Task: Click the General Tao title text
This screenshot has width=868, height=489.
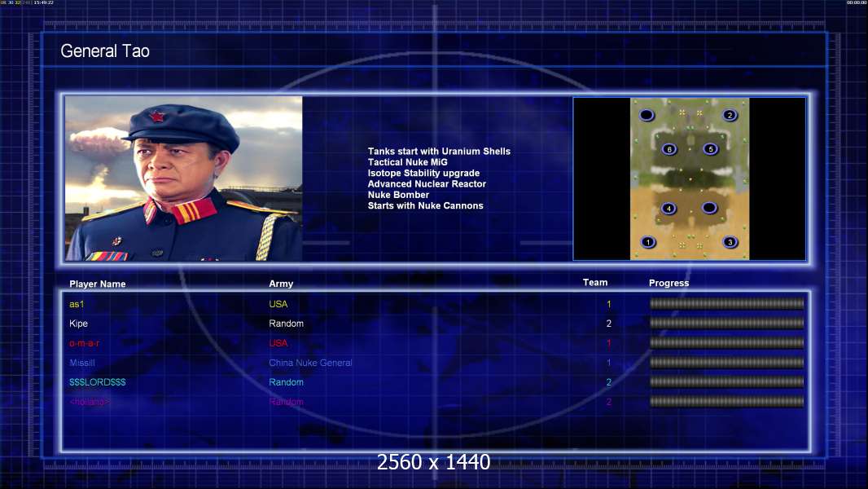Action: pyautogui.click(x=105, y=51)
